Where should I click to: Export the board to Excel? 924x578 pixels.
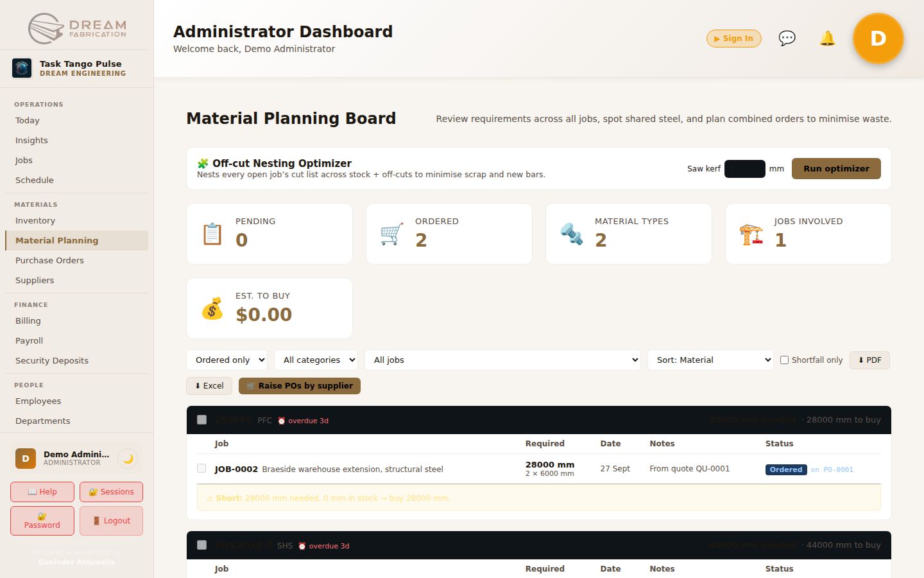(x=209, y=386)
